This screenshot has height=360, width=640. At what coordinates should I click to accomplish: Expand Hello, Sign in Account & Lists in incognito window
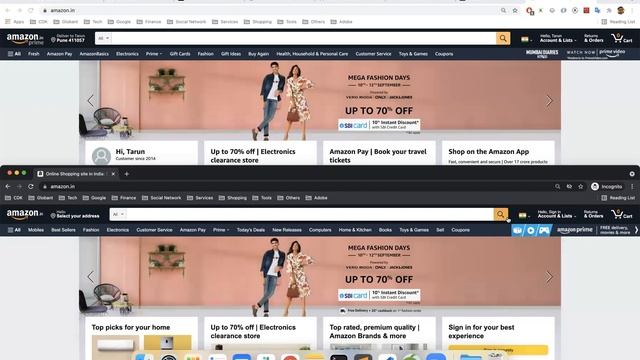pos(556,214)
